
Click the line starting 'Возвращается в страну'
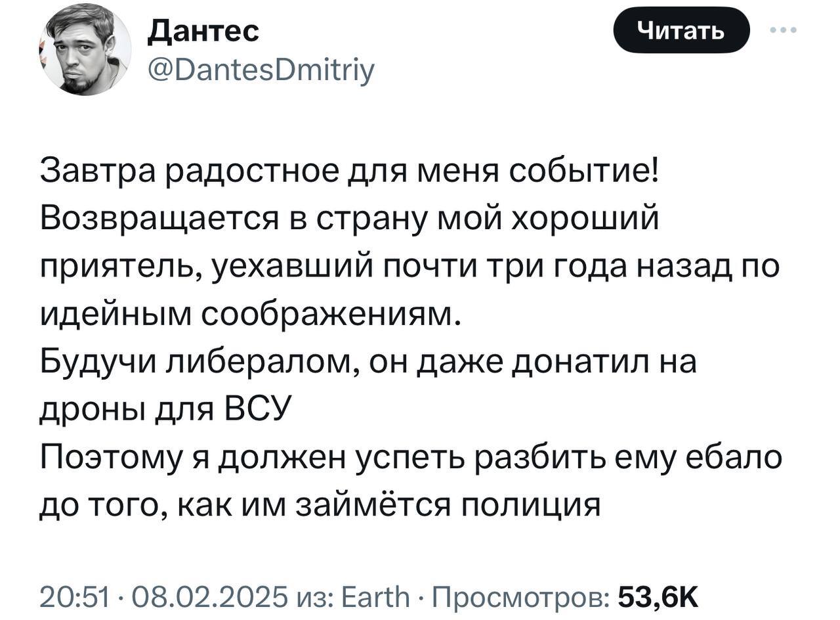point(349,219)
